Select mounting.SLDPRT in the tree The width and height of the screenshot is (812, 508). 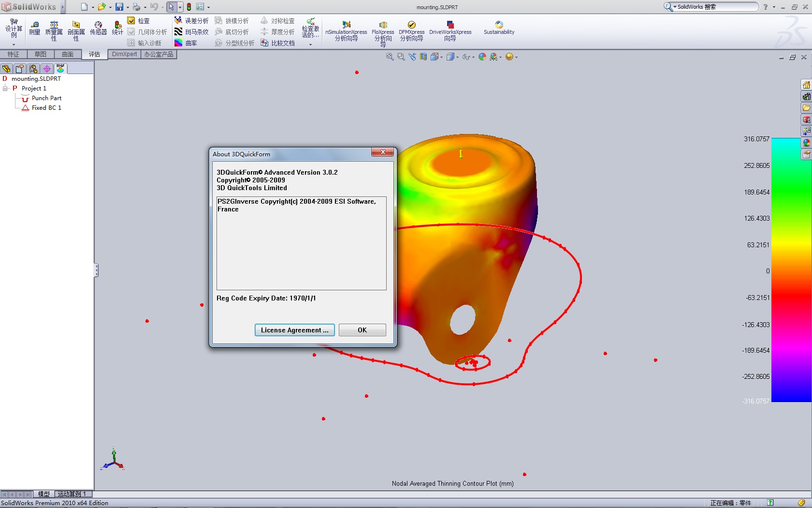tap(36, 79)
